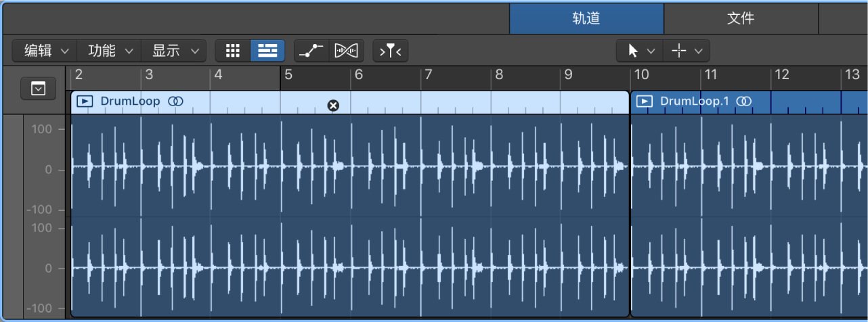Switch to the 轨道 tab
This screenshot has width=868, height=322.
[x=586, y=18]
